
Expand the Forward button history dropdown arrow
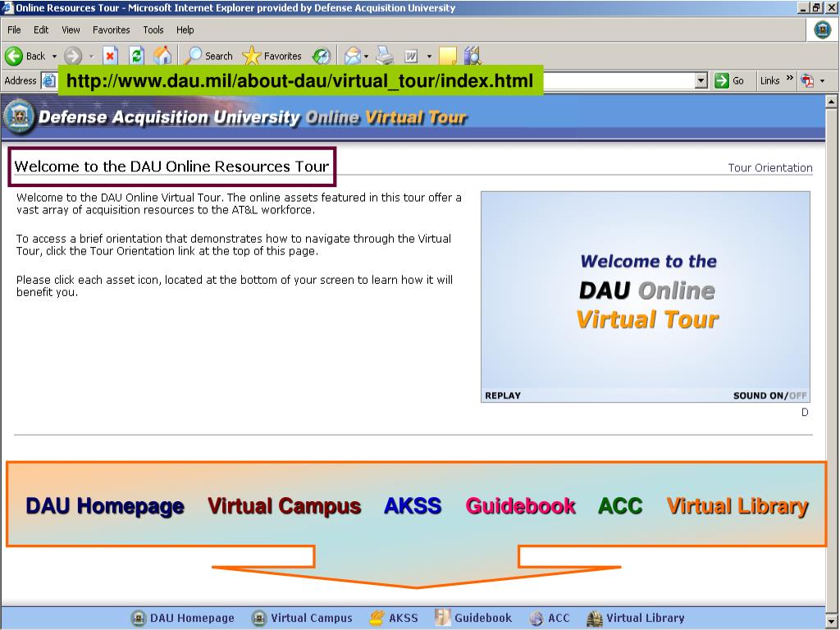click(92, 57)
